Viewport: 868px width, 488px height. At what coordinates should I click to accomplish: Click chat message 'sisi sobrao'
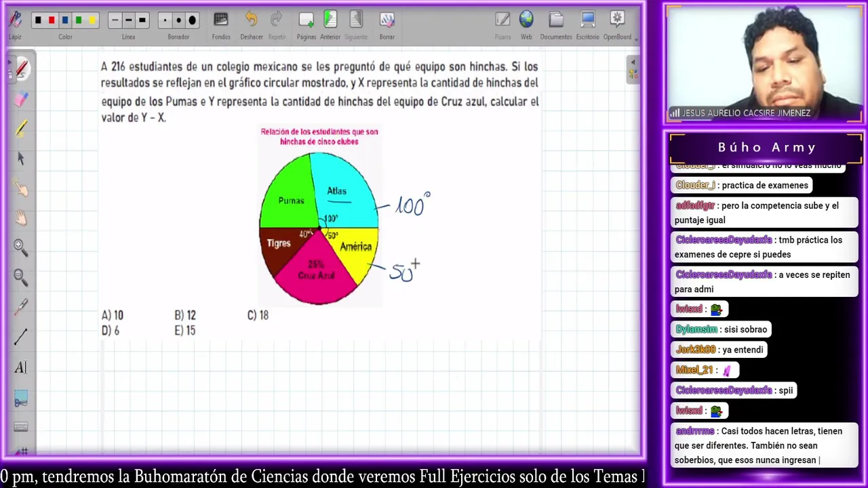pos(745,329)
